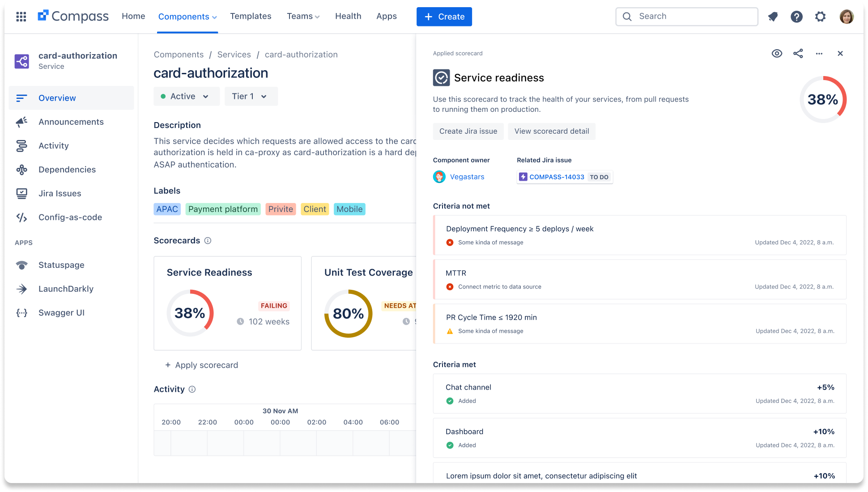Viewport: 868px width, 492px height.
Task: Click the Create Jira issue button
Action: point(468,131)
